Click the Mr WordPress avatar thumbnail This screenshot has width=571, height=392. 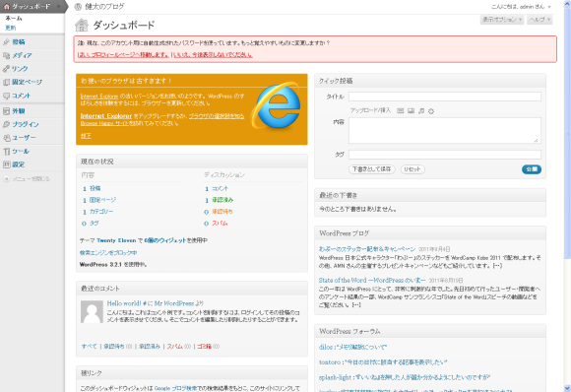[x=92, y=312]
